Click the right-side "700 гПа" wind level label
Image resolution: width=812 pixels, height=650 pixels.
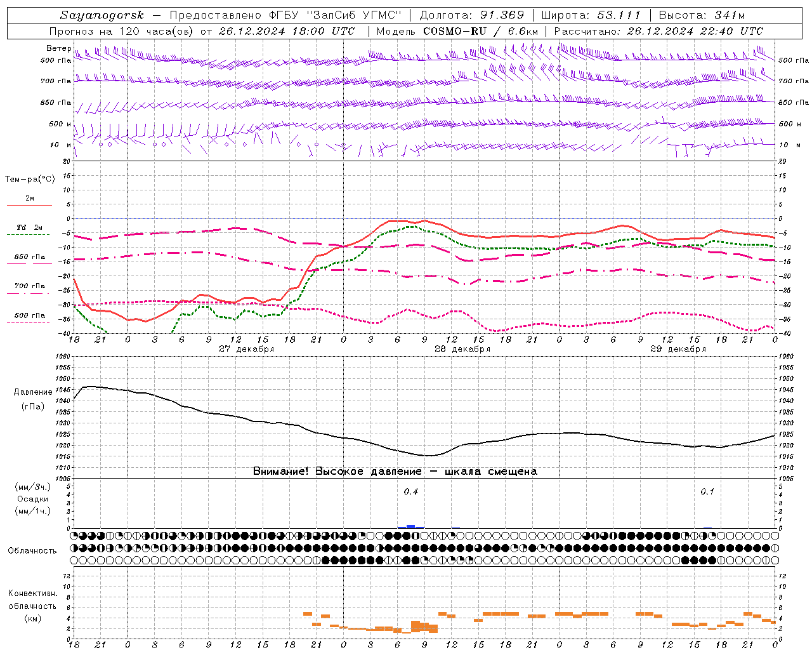coord(794,81)
